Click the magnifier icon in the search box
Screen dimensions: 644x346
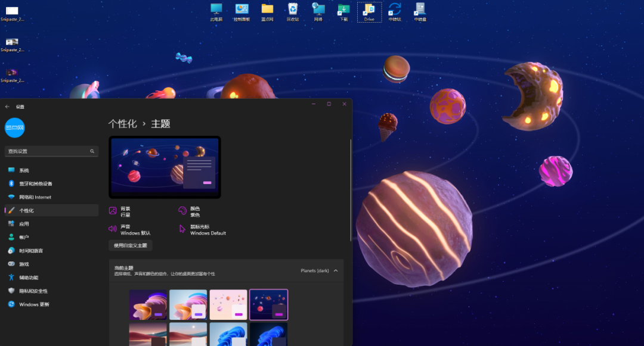pos(92,151)
